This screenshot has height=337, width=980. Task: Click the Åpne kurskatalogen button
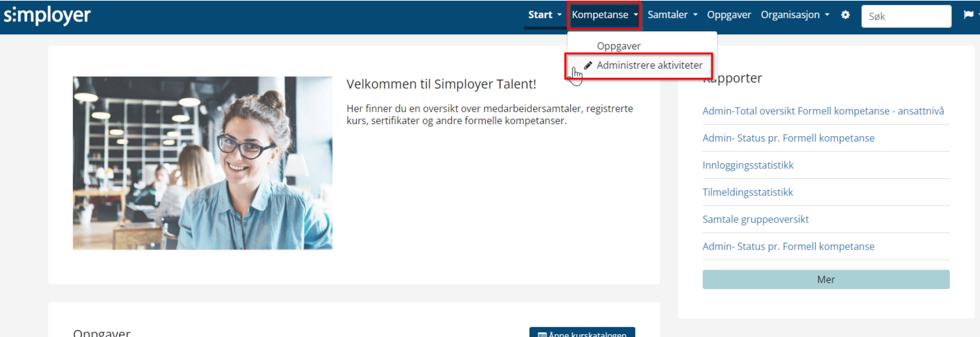582,333
